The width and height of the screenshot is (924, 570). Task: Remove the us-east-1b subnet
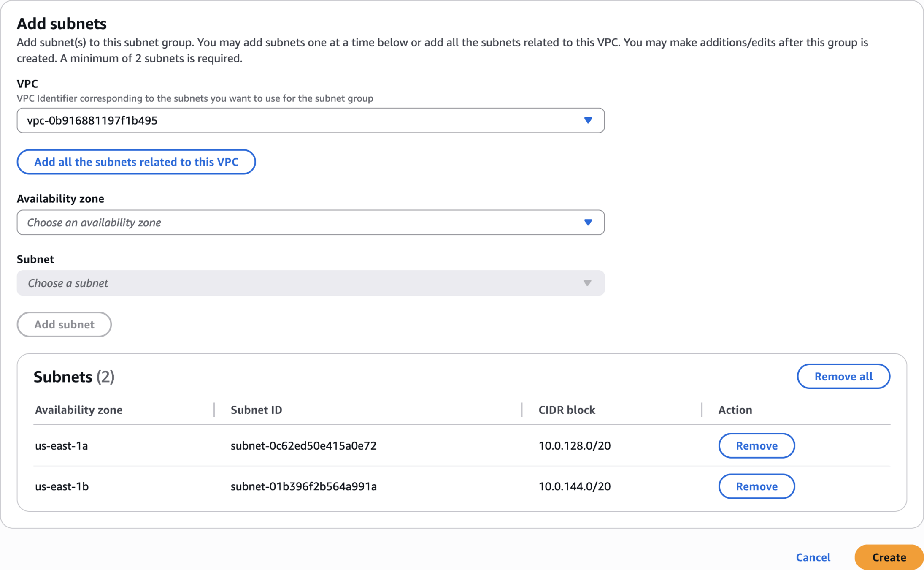(756, 486)
